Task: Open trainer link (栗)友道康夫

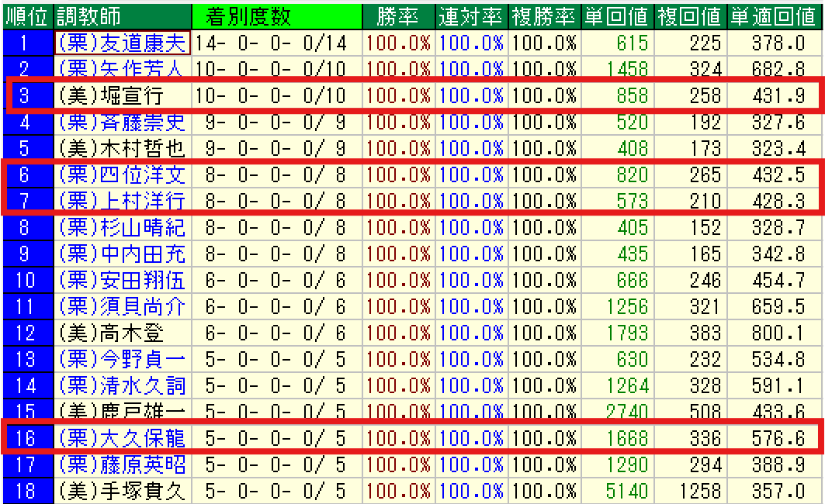Action: [x=122, y=43]
